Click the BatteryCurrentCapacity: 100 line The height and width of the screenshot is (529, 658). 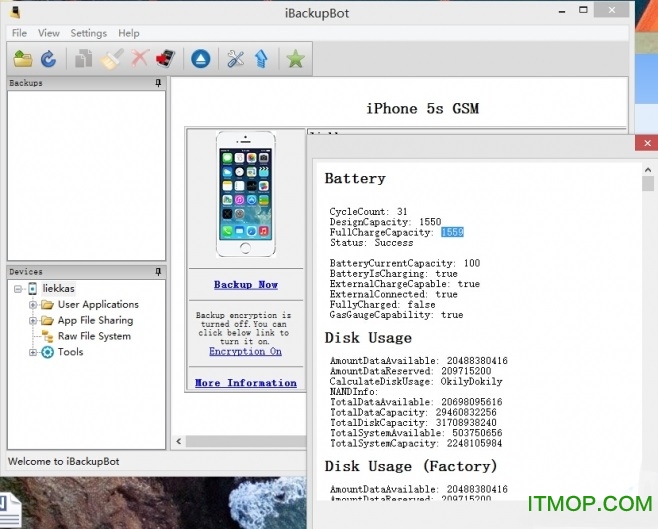[x=405, y=263]
